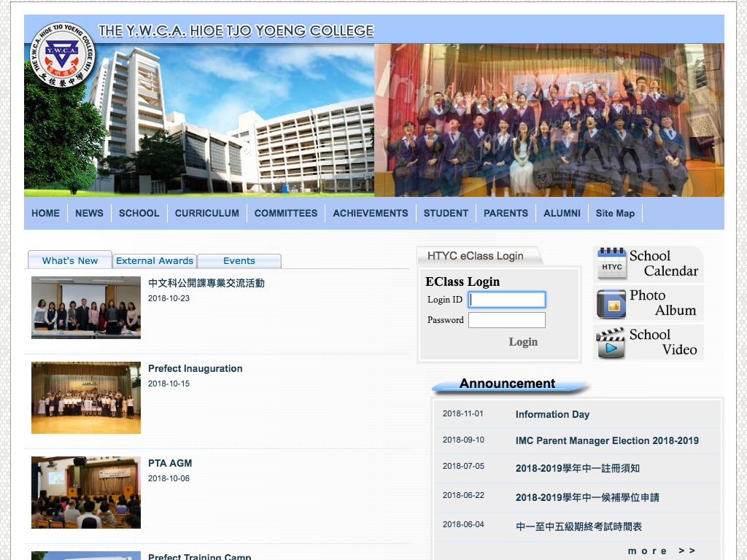Image resolution: width=747 pixels, height=560 pixels.
Task: Open the Site Map link
Action: 615,214
